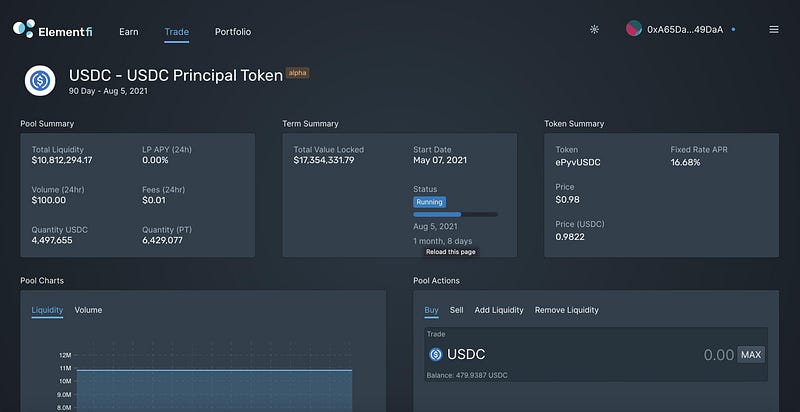800x412 pixels.
Task: Open the Portfolio page
Action: pyautogui.click(x=233, y=32)
